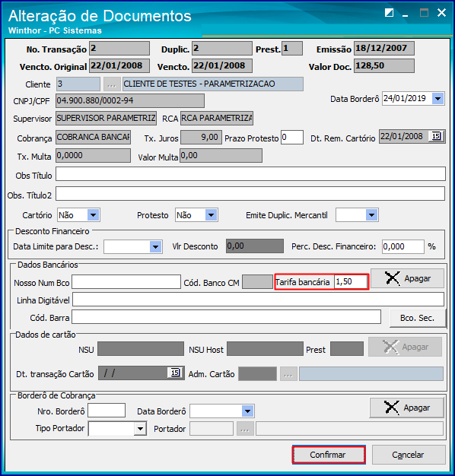Click the Nosso Num Bco field
Viewport: 455px width, 476px height.
[126, 282]
